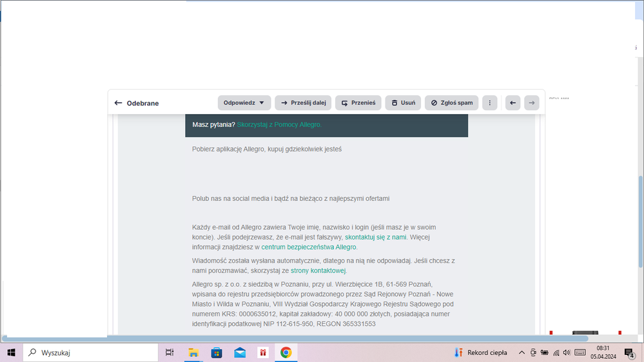
Task: Open Skorzystaj z Pomocy Allegro link
Action: [x=279, y=124]
